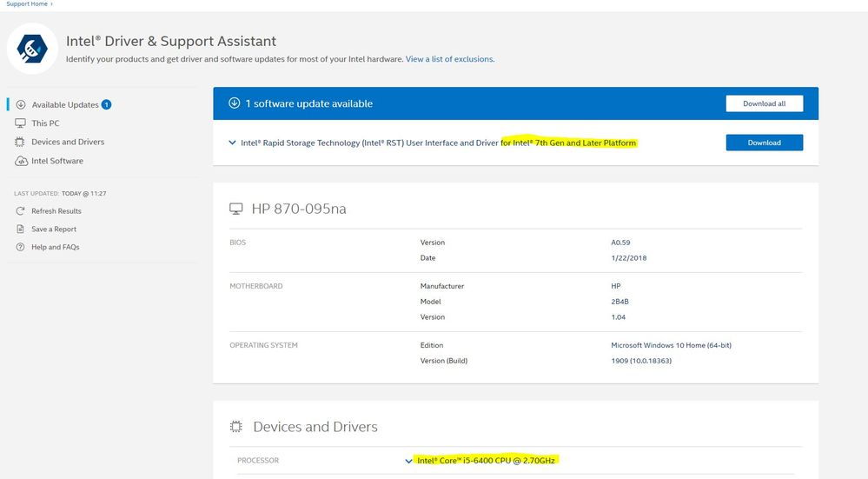Image resolution: width=868 pixels, height=479 pixels.
Task: Click the motherboard model value 2B4B
Action: pos(620,302)
